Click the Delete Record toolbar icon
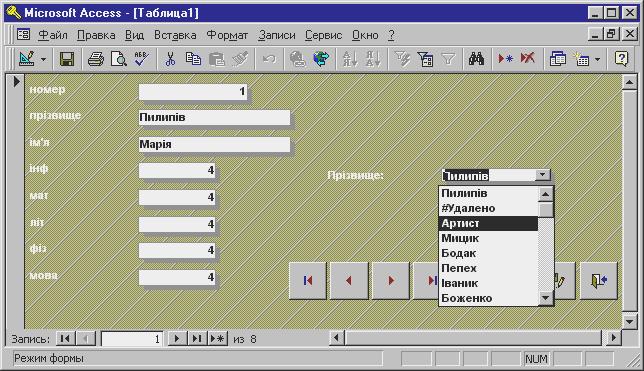The image size is (644, 371). [528, 59]
